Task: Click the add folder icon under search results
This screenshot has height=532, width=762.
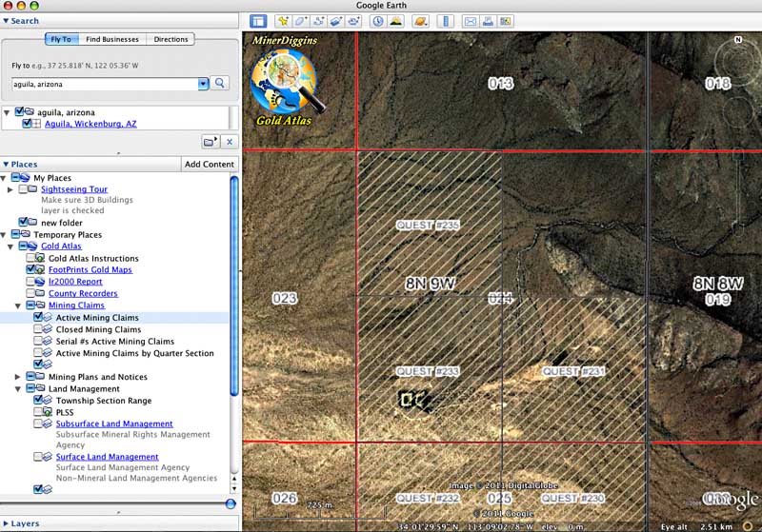Action: [x=210, y=142]
